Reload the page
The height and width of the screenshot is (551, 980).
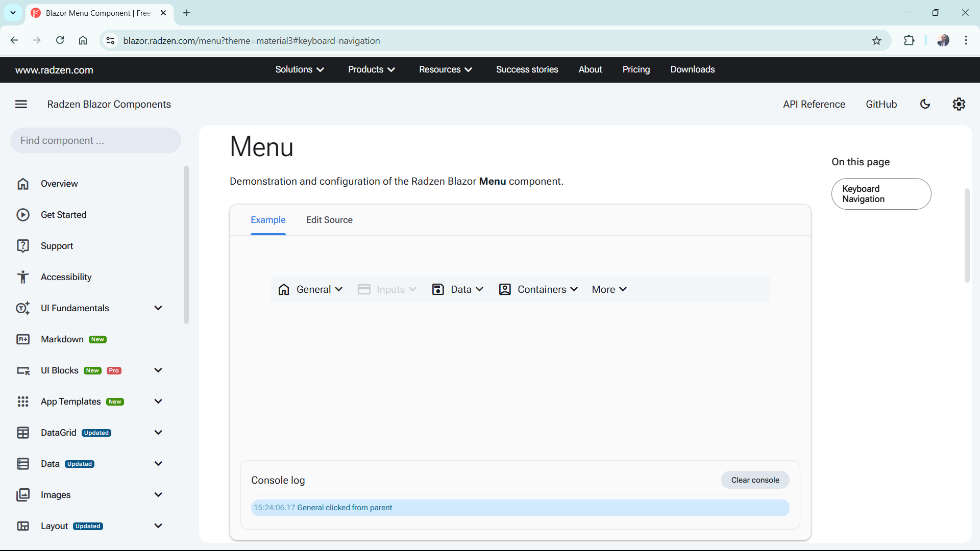(x=60, y=40)
